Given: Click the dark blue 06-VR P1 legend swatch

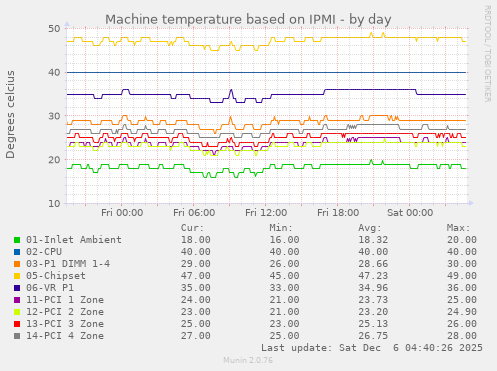Looking at the screenshot, I should click(x=17, y=288).
